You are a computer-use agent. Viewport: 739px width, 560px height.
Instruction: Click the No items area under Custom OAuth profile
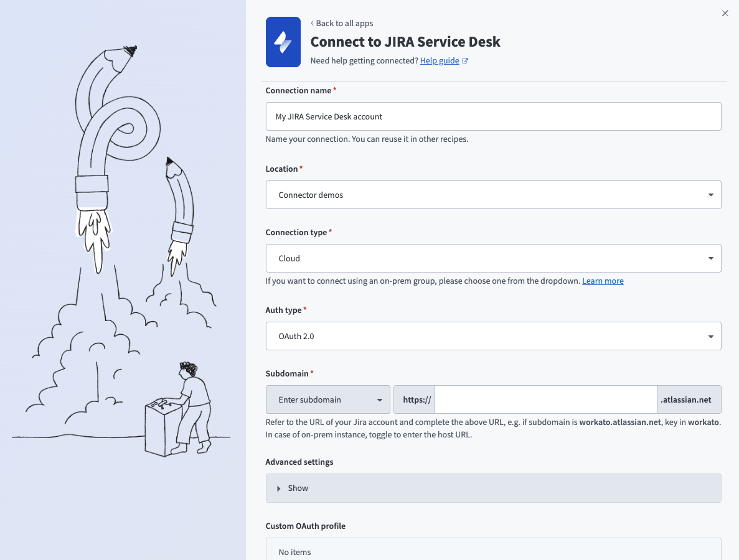pos(493,551)
